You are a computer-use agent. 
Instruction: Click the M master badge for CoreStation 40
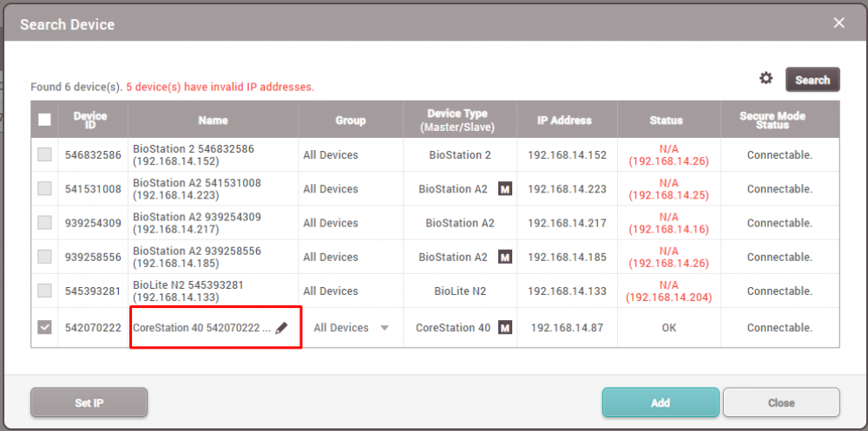coord(504,328)
